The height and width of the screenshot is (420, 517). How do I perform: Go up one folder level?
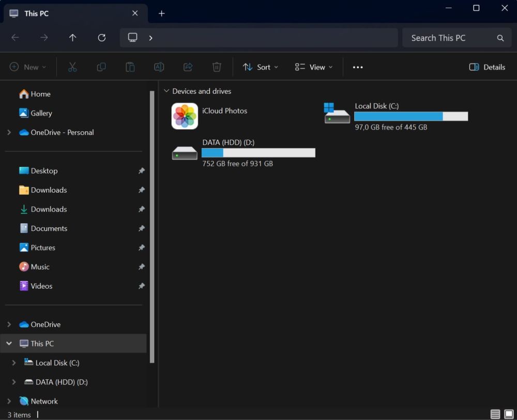click(x=72, y=38)
